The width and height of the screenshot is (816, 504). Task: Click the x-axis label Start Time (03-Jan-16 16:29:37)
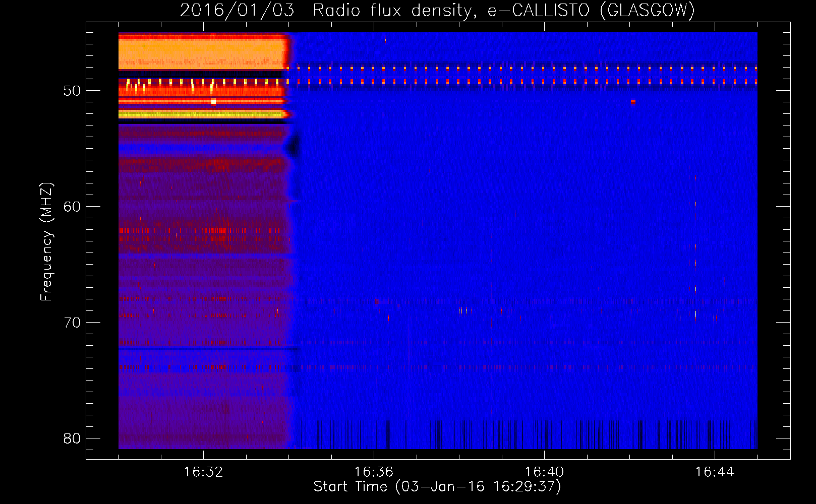[437, 487]
